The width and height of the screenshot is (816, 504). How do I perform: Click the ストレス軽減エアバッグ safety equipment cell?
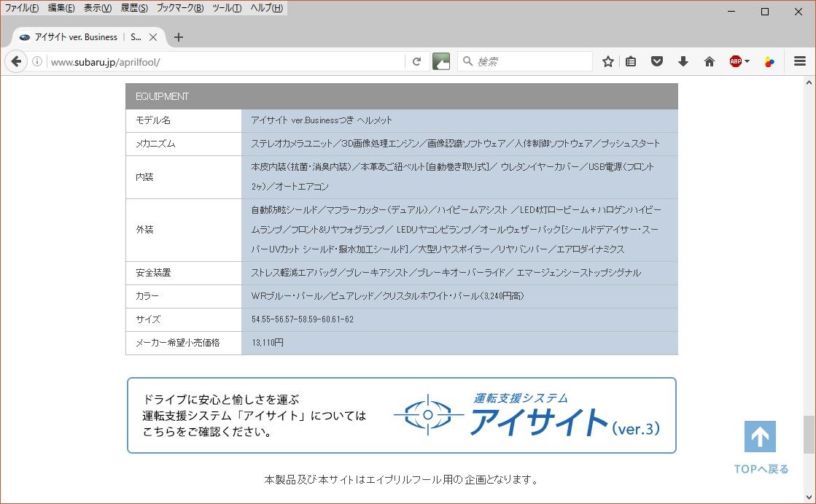pyautogui.click(x=459, y=273)
